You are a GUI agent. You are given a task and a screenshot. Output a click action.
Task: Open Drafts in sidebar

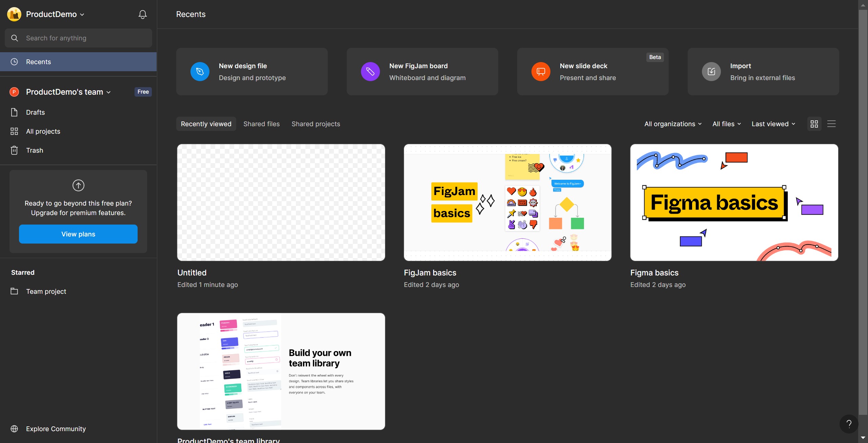point(78,112)
